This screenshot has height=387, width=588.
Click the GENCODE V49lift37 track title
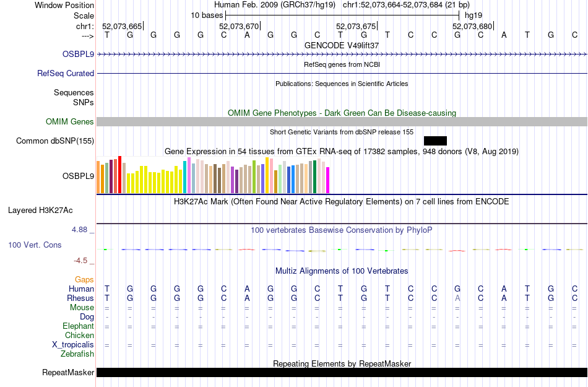coord(342,45)
